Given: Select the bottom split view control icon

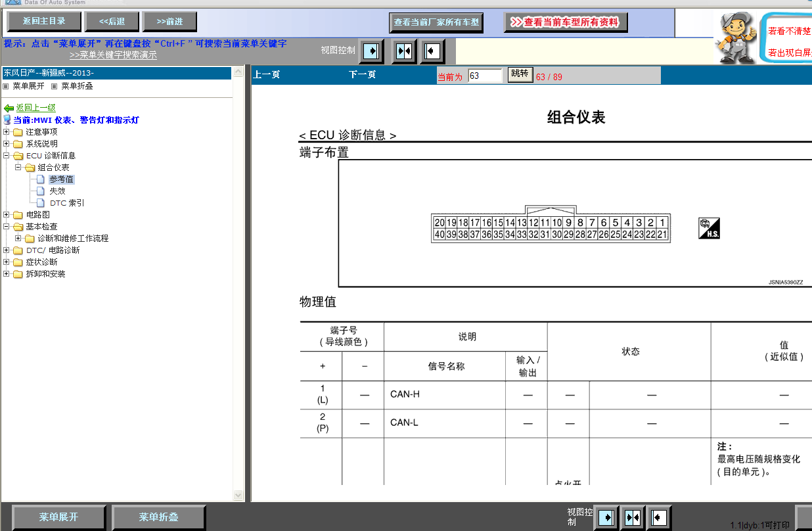Looking at the screenshot, I should [633, 518].
